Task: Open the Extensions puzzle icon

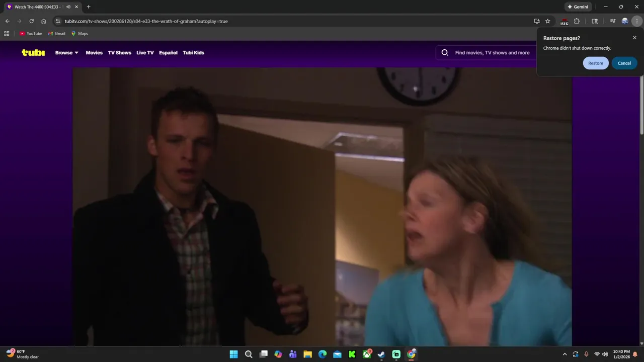Action: pos(577,21)
